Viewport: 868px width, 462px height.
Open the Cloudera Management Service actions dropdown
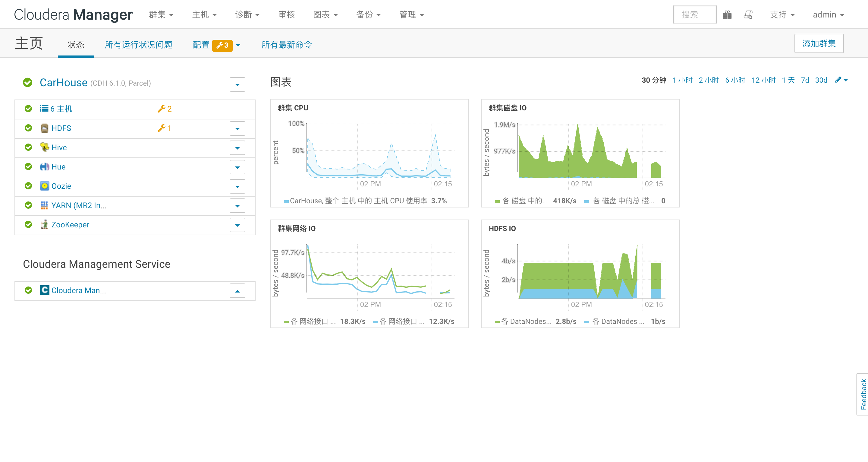pos(237,291)
